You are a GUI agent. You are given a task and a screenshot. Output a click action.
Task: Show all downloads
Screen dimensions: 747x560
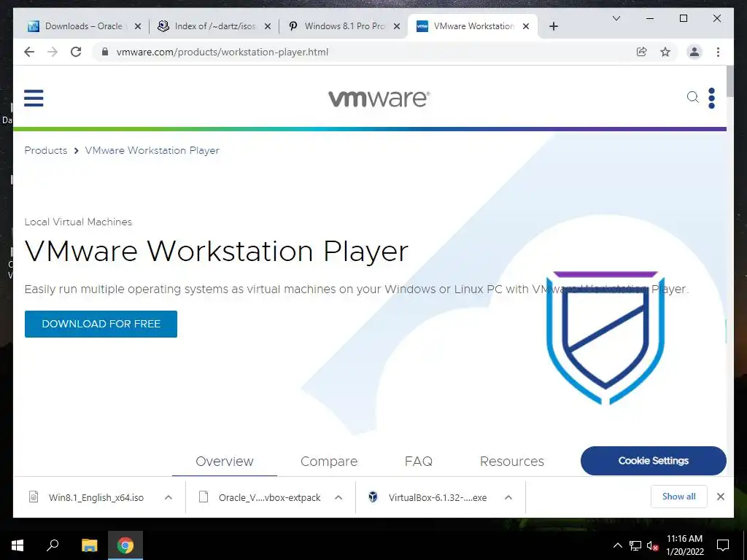pyautogui.click(x=679, y=497)
